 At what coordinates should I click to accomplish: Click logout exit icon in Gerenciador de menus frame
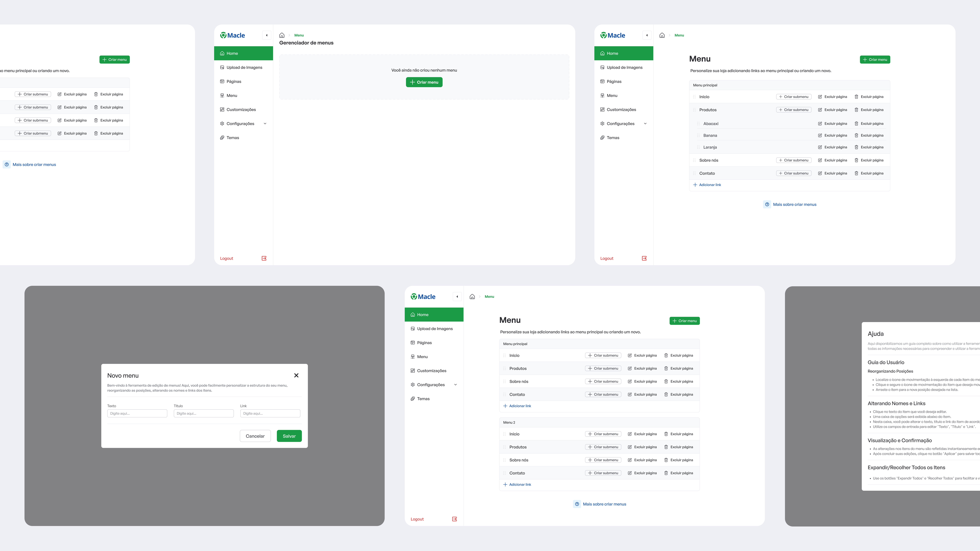click(264, 258)
